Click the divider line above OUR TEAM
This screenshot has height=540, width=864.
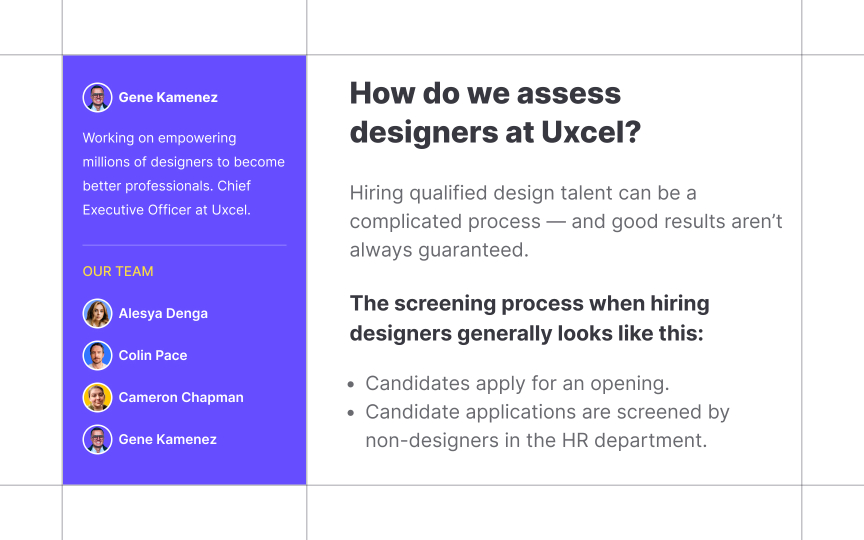click(x=185, y=245)
